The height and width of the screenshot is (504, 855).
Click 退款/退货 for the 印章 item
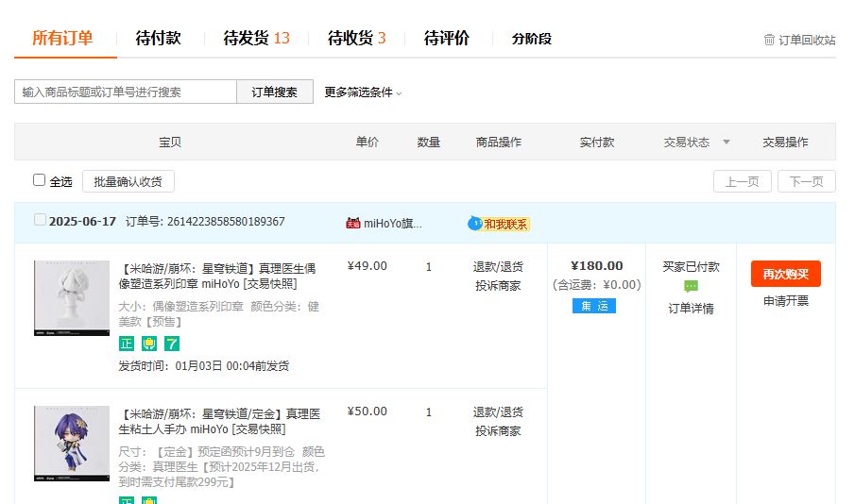pyautogui.click(x=498, y=267)
